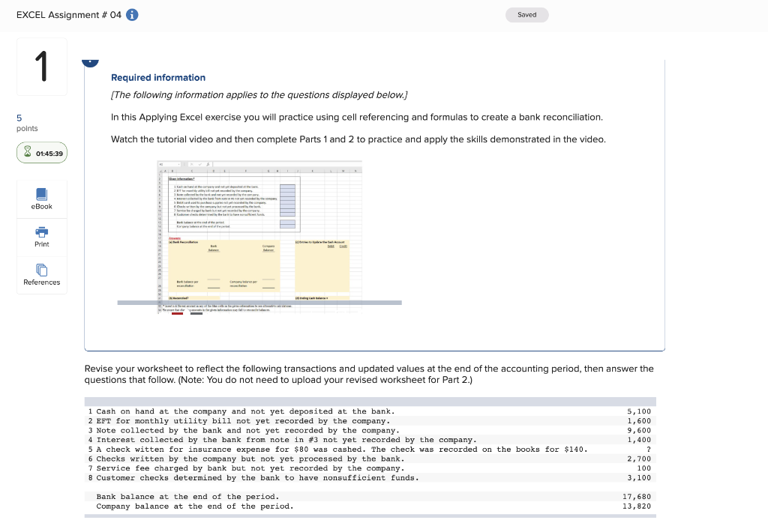Click the question mark value for item 5
768x532 pixels.
coord(649,450)
